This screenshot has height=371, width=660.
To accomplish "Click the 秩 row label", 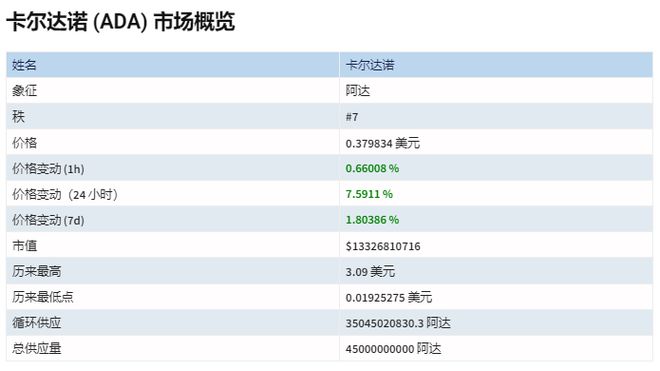I will pyautogui.click(x=19, y=117).
